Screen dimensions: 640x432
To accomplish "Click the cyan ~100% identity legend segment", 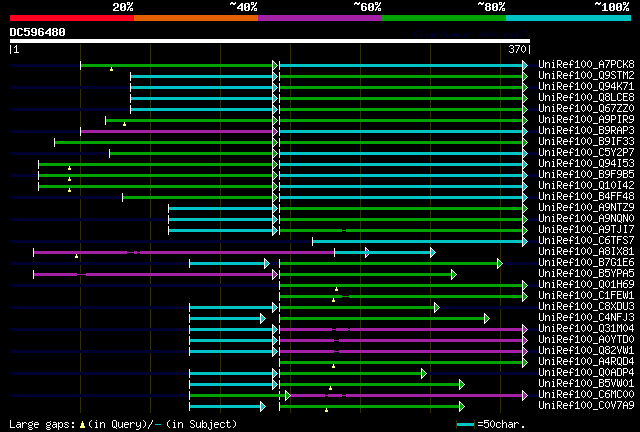I will click(569, 18).
